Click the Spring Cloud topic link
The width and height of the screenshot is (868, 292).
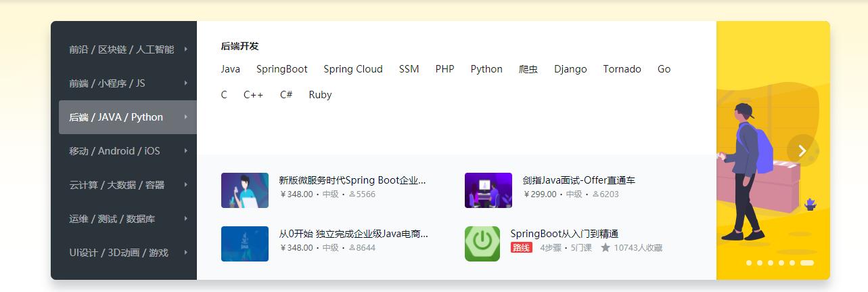pyautogui.click(x=353, y=69)
